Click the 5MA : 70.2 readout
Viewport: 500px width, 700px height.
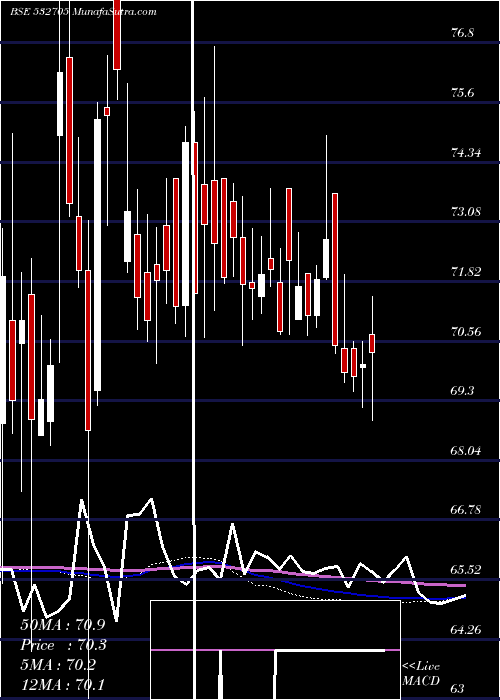(58, 665)
